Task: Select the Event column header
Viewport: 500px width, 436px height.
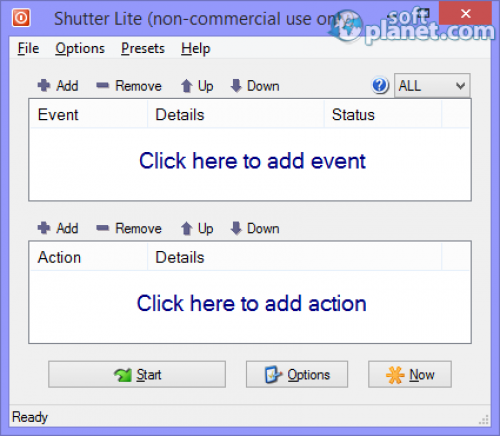Action: (89, 114)
